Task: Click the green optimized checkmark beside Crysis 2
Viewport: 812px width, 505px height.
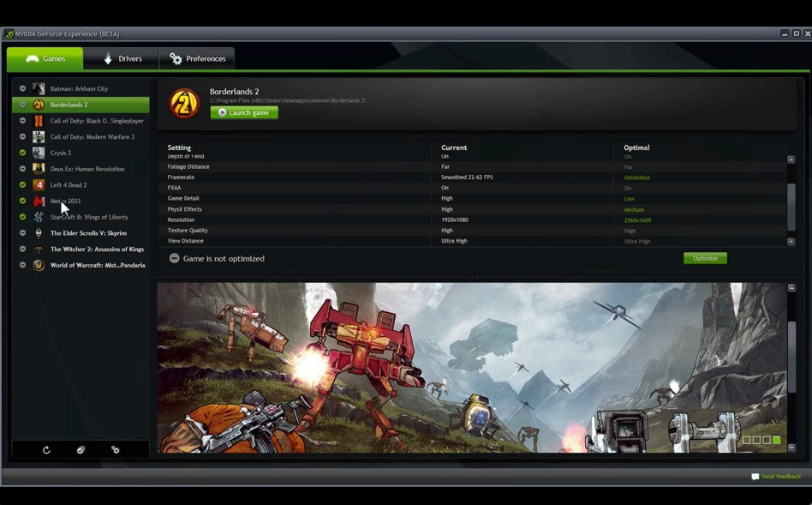Action: click(x=22, y=153)
